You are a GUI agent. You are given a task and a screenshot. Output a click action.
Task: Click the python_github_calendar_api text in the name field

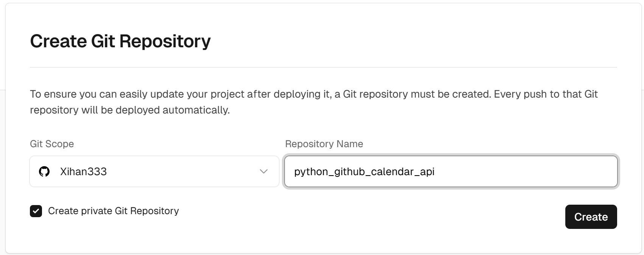364,172
